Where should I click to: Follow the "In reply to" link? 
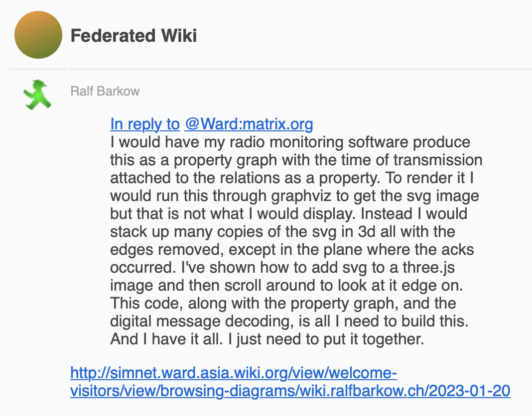click(x=145, y=124)
